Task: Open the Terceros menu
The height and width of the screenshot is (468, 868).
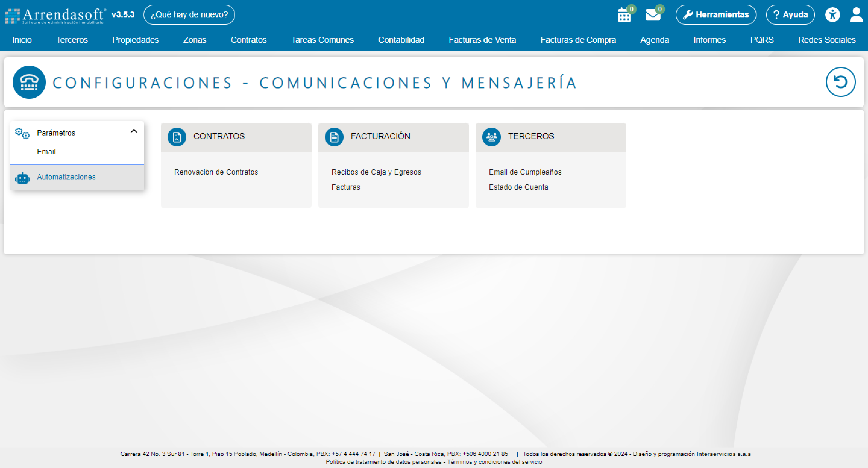Action: point(72,40)
